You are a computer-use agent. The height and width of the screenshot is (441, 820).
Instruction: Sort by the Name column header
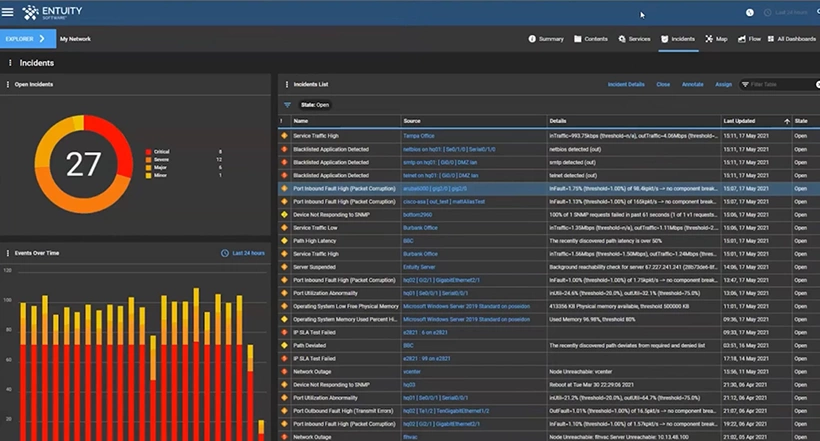(x=300, y=121)
